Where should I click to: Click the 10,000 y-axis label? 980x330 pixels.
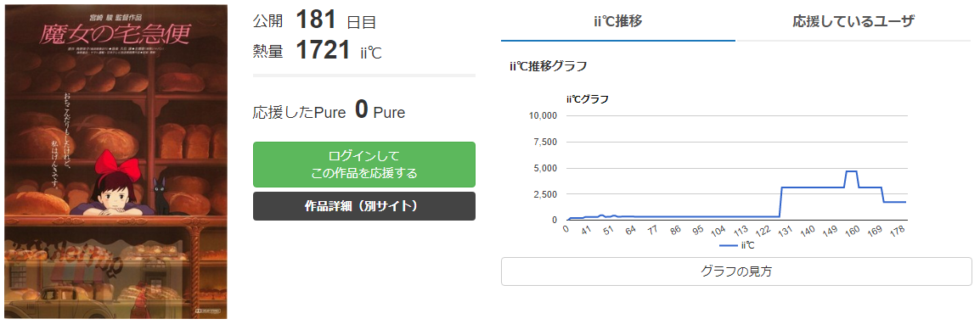tap(544, 116)
